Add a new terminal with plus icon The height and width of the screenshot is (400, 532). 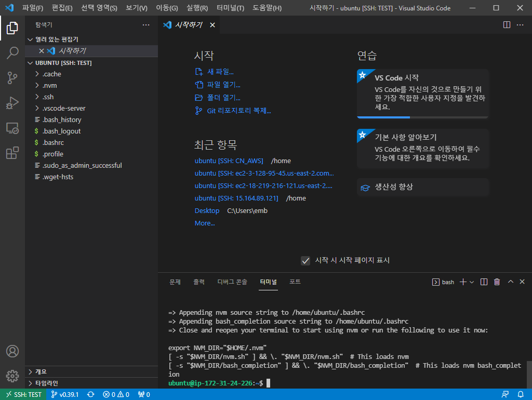(x=463, y=282)
